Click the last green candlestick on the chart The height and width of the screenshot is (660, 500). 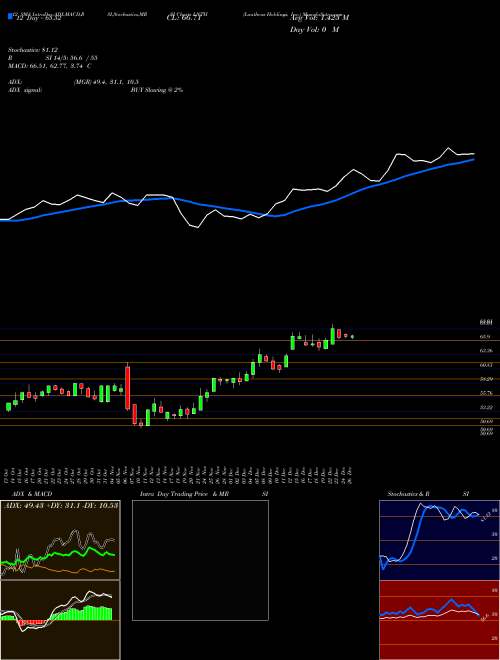(x=352, y=337)
